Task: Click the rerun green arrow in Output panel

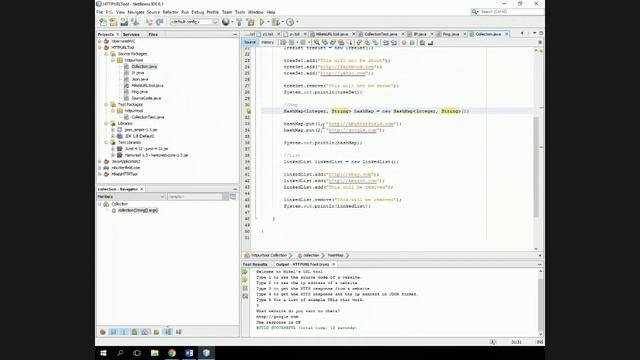Action: click(245, 272)
